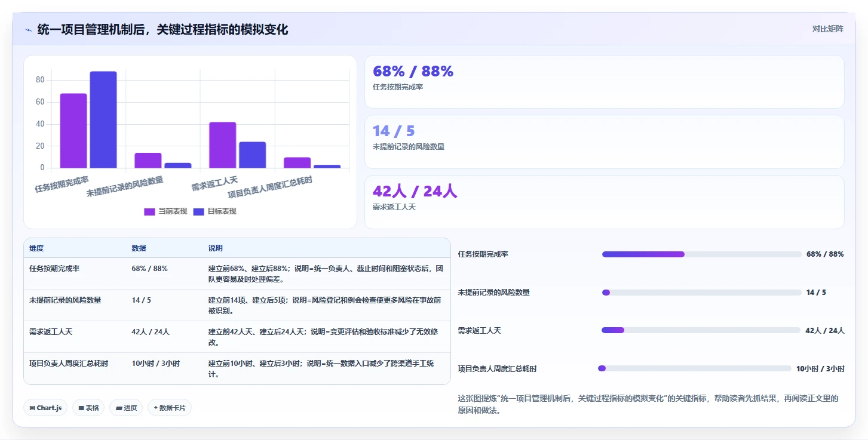The width and height of the screenshot is (868, 440).
Task: Click the 建立前68%、建立后88% explanation cell
Action: [326, 274]
